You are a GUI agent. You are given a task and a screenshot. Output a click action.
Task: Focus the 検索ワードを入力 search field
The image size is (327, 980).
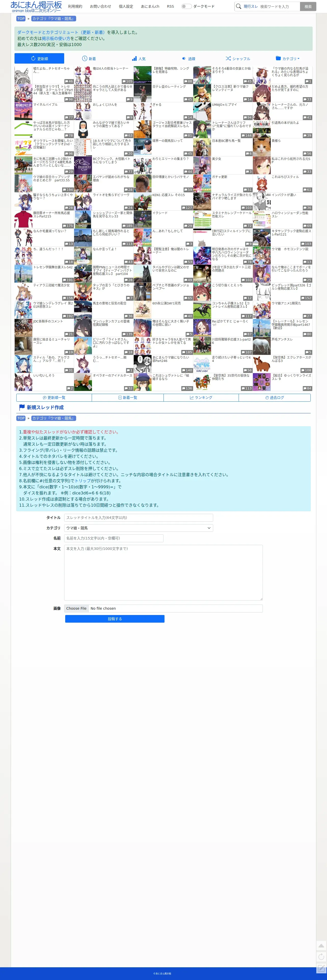[279, 6]
